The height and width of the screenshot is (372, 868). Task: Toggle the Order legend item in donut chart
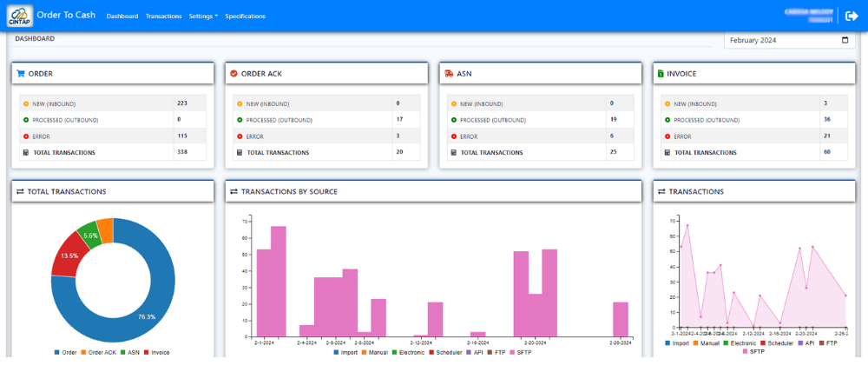[x=65, y=352]
